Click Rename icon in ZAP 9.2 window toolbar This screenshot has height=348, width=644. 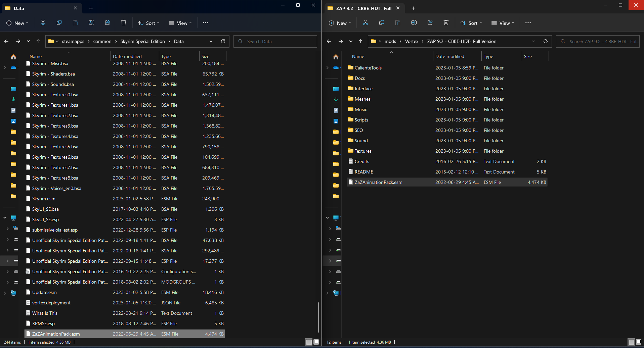pyautogui.click(x=414, y=23)
